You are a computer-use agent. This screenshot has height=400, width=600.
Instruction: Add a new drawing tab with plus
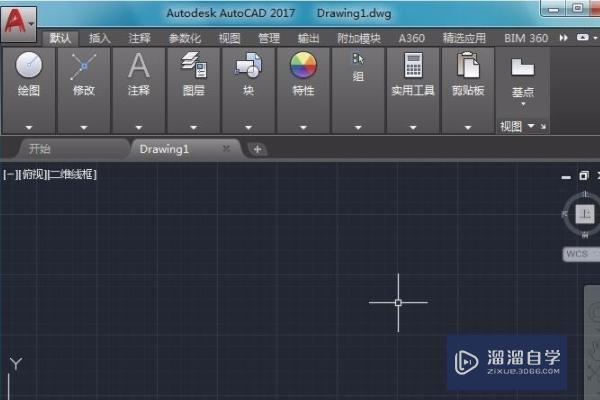257,149
